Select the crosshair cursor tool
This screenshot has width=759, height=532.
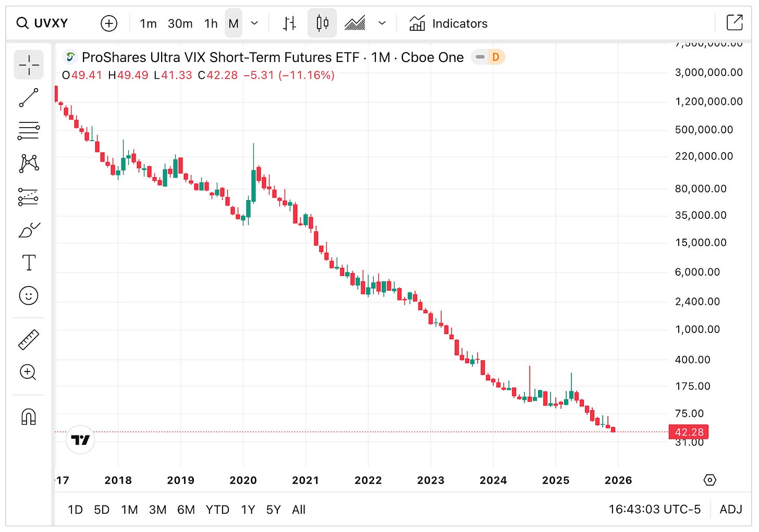point(29,65)
